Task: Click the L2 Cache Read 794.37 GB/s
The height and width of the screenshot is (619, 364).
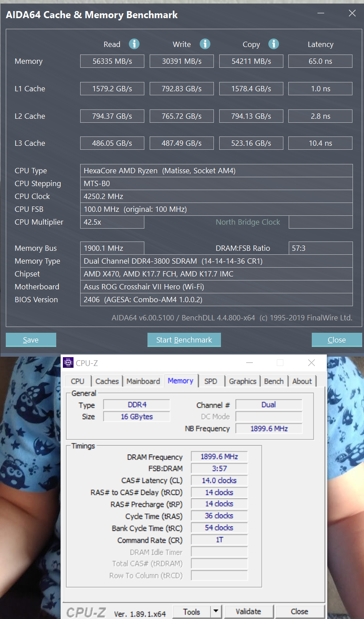Action: click(x=112, y=116)
